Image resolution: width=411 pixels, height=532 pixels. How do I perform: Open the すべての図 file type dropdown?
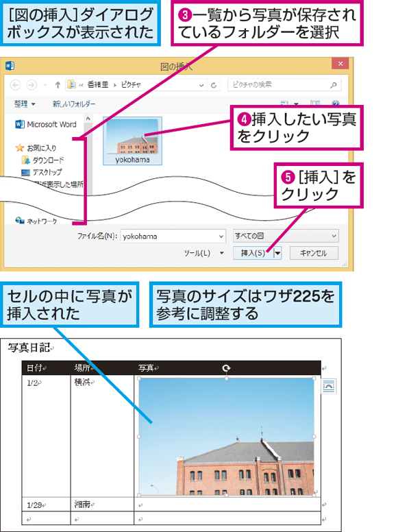286,236
